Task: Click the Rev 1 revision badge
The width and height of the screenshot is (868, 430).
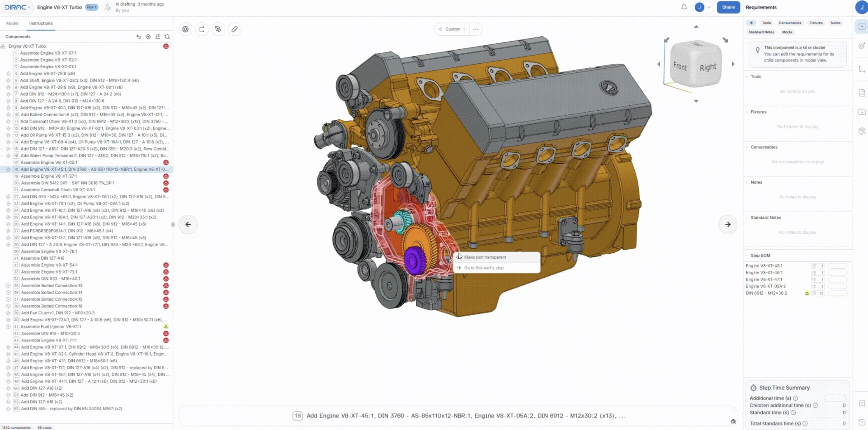Action: [x=91, y=7]
